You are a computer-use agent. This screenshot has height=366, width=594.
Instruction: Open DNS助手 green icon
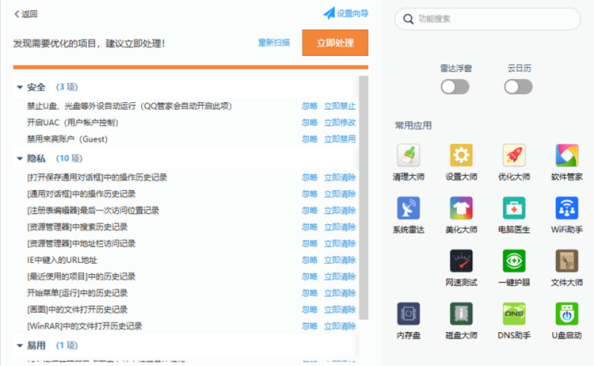(x=514, y=313)
